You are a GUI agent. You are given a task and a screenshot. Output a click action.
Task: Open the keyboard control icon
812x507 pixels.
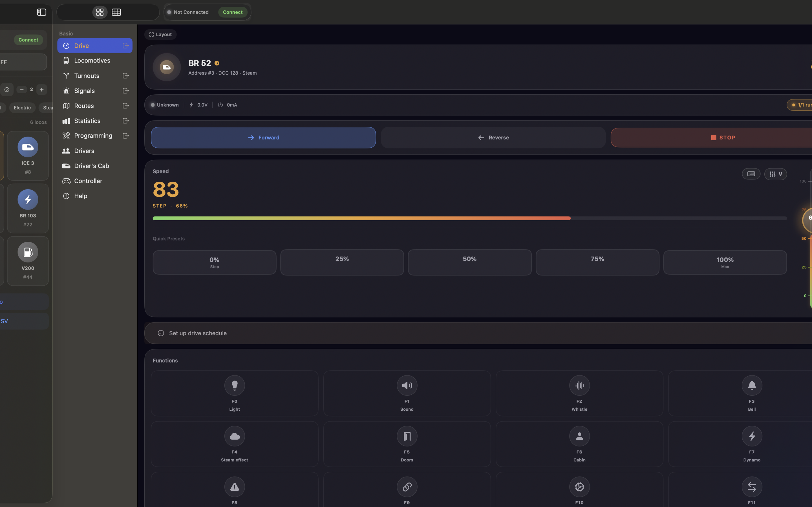tap(751, 174)
